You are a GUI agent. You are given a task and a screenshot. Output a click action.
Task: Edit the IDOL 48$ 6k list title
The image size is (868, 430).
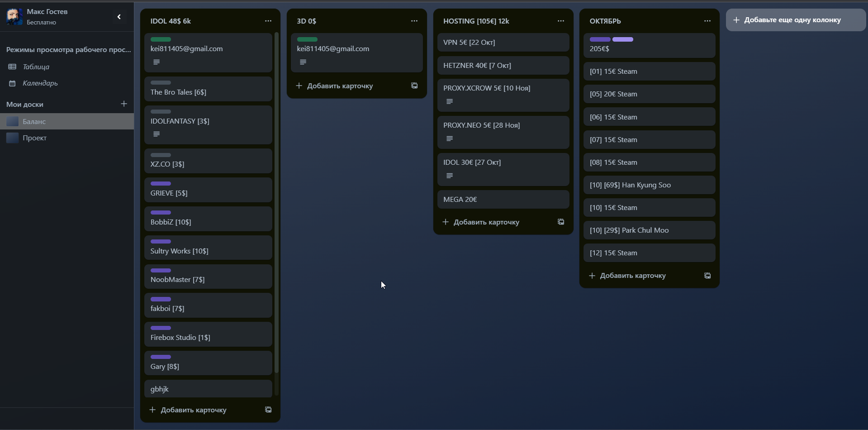[171, 21]
